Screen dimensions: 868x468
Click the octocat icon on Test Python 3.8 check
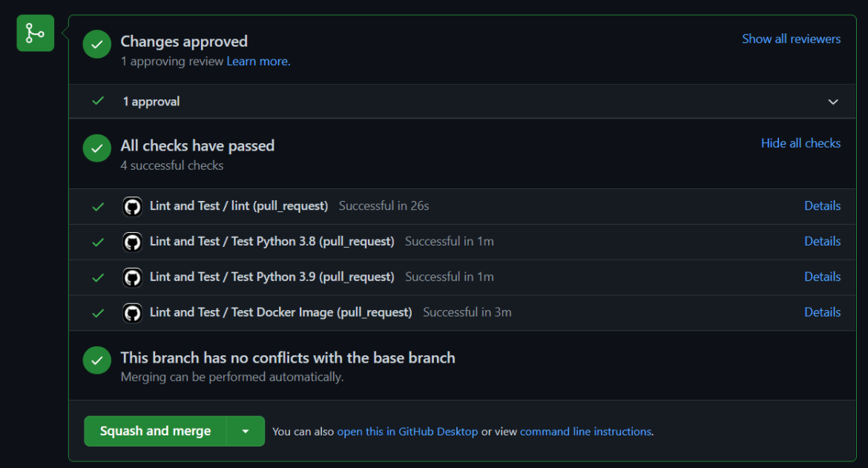(x=132, y=242)
